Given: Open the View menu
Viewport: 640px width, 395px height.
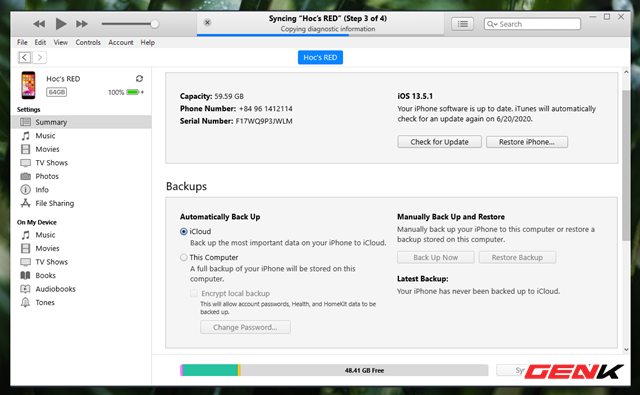Looking at the screenshot, I should 61,42.
